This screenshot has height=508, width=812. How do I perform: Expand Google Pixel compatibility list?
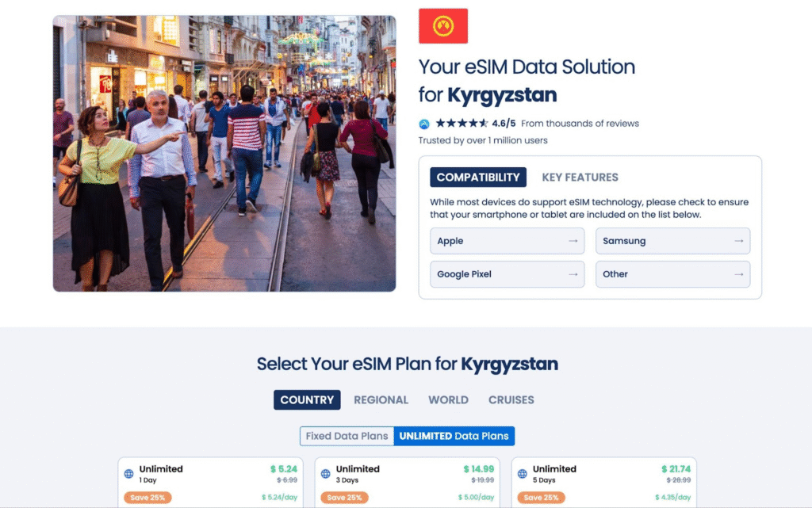pos(507,274)
